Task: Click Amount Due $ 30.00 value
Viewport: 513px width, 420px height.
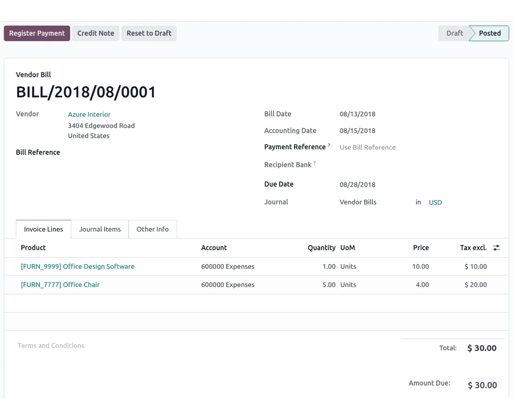Action: pos(482,385)
